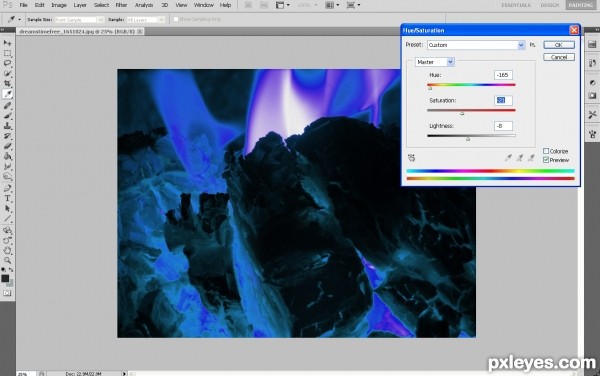Viewport: 600px width, 376px height.
Task: Select the Crop tool
Action: point(7,83)
